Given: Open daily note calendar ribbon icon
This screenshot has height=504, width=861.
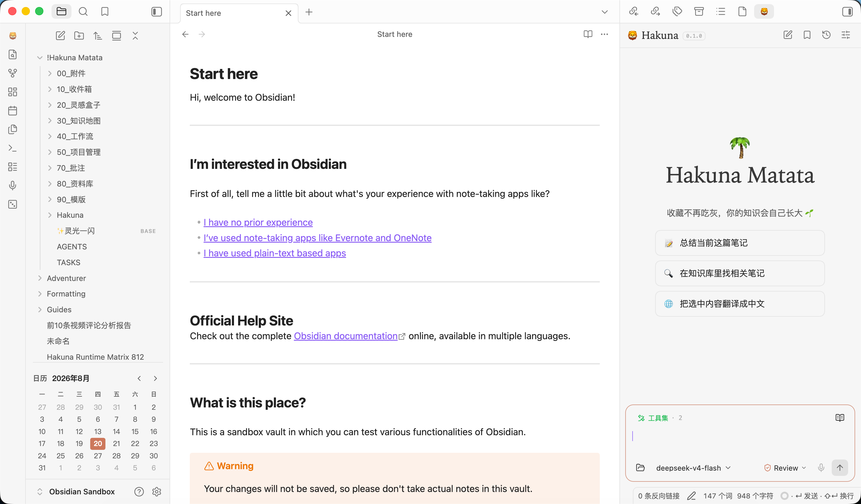Looking at the screenshot, I should point(13,111).
